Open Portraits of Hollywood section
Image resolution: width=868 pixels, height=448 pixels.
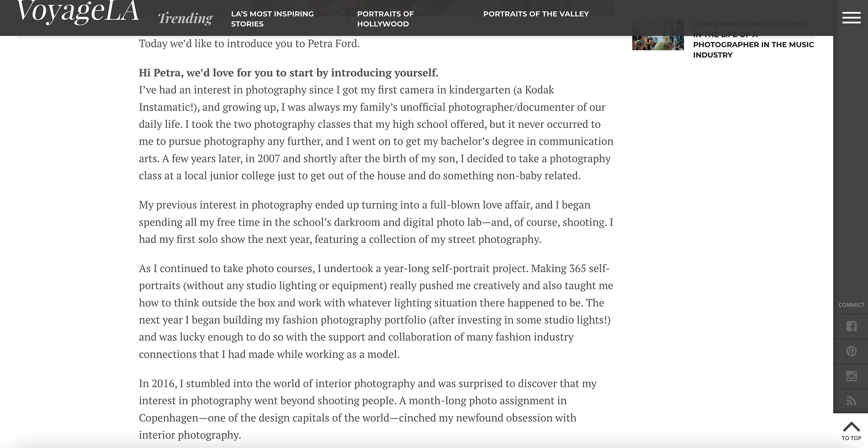point(385,19)
